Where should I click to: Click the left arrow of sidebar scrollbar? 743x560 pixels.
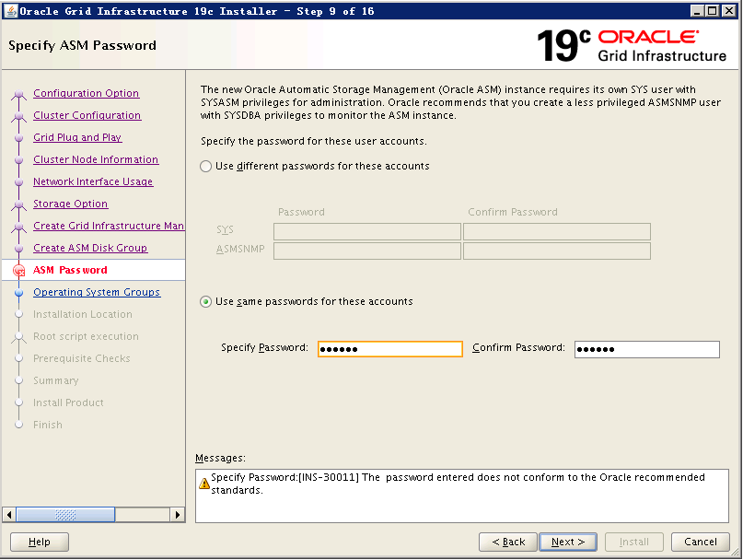(x=9, y=515)
